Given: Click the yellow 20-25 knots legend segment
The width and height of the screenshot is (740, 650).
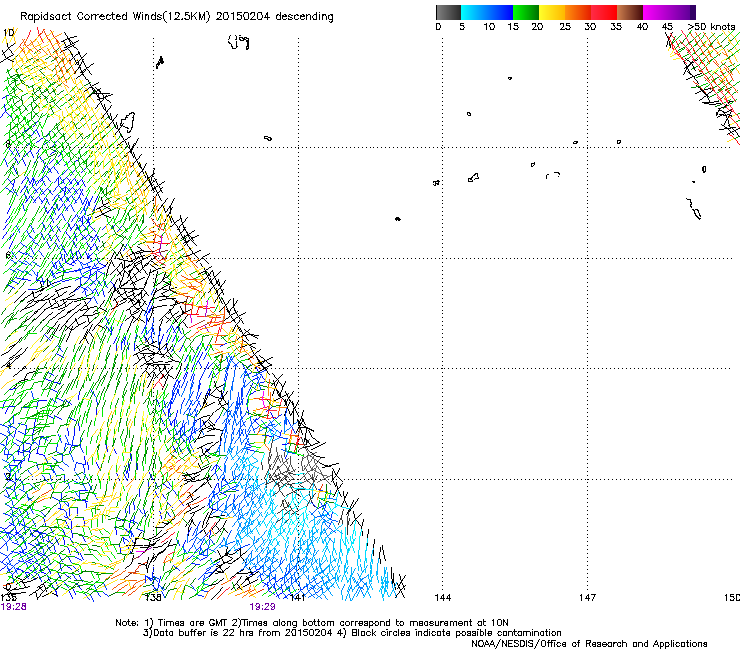Looking at the screenshot, I should (552, 12).
